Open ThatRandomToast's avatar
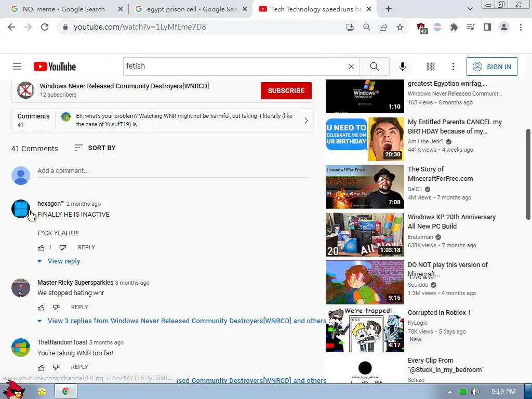 [21, 348]
